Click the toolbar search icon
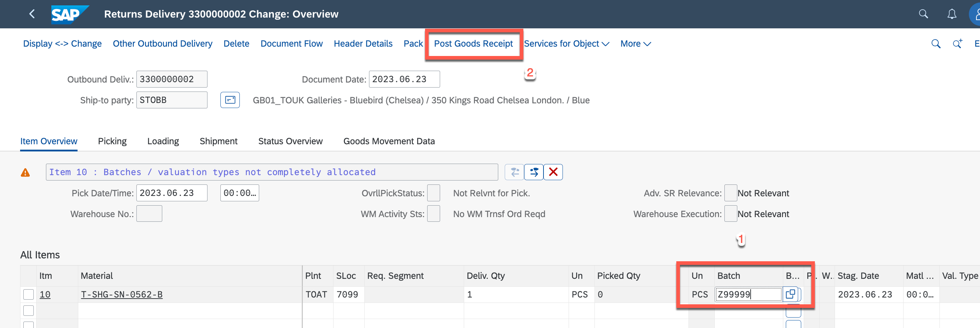The width and height of the screenshot is (980, 328). click(935, 44)
